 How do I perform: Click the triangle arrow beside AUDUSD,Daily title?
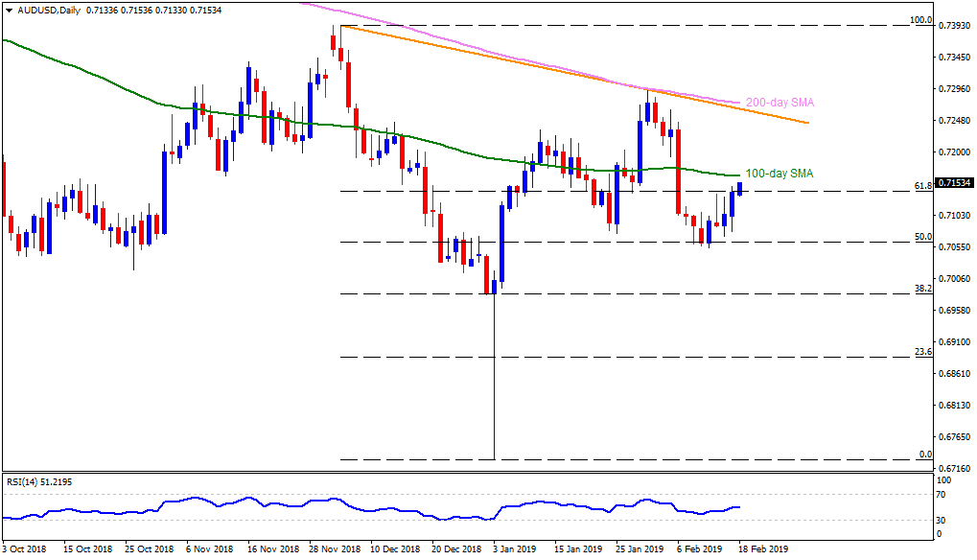8,10
